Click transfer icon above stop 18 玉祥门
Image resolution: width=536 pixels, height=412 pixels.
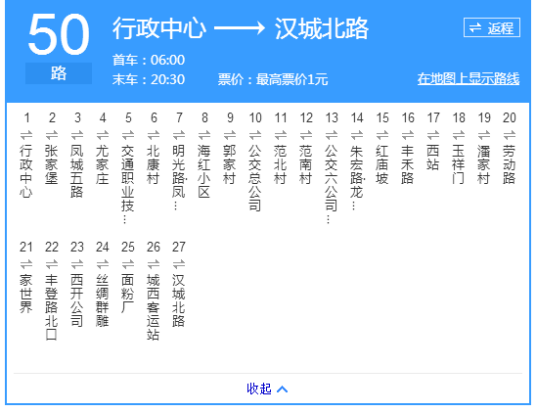(458, 135)
